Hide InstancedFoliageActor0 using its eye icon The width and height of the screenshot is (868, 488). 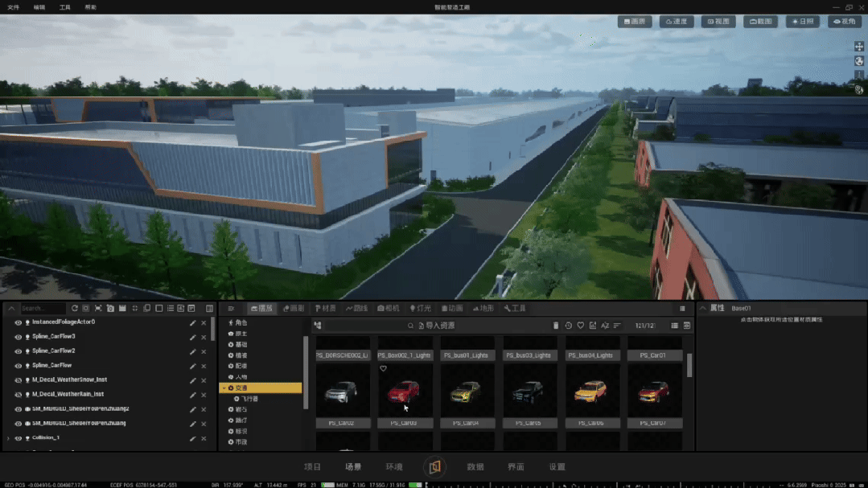pyautogui.click(x=19, y=322)
